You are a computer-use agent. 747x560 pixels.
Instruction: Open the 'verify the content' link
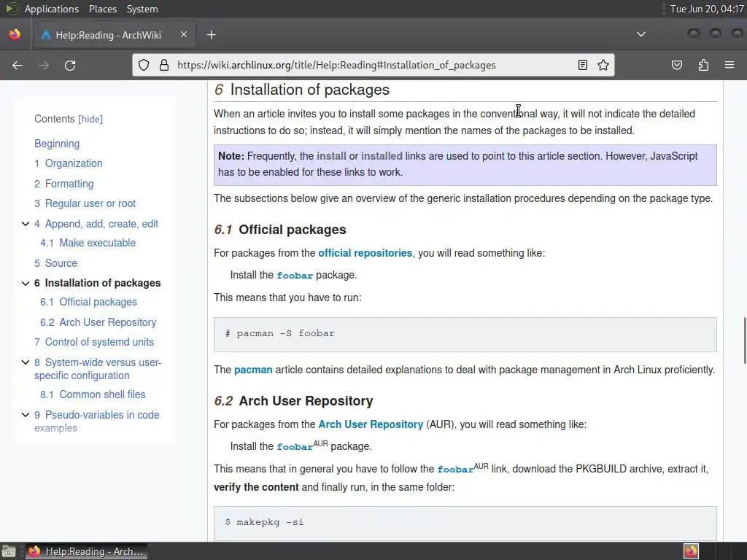[256, 487]
